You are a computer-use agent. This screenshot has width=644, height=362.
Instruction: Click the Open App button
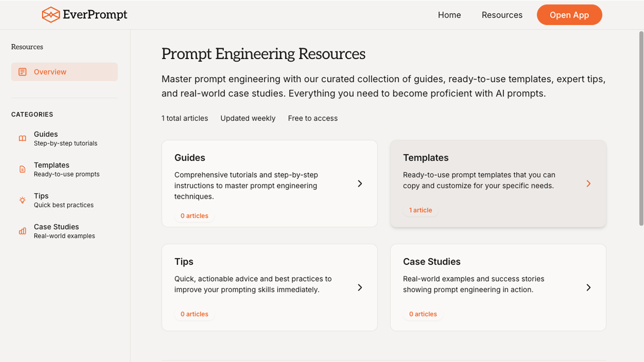[x=569, y=15]
